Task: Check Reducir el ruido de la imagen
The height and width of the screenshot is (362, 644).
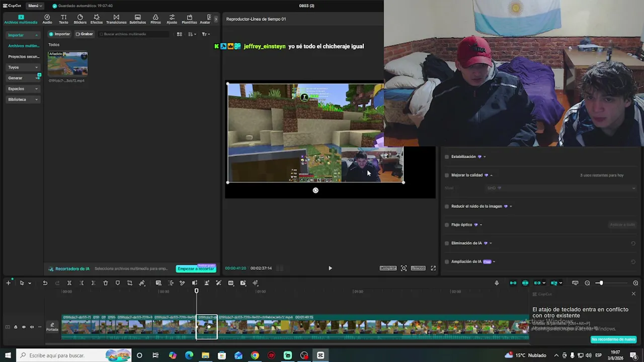Action: click(x=447, y=206)
